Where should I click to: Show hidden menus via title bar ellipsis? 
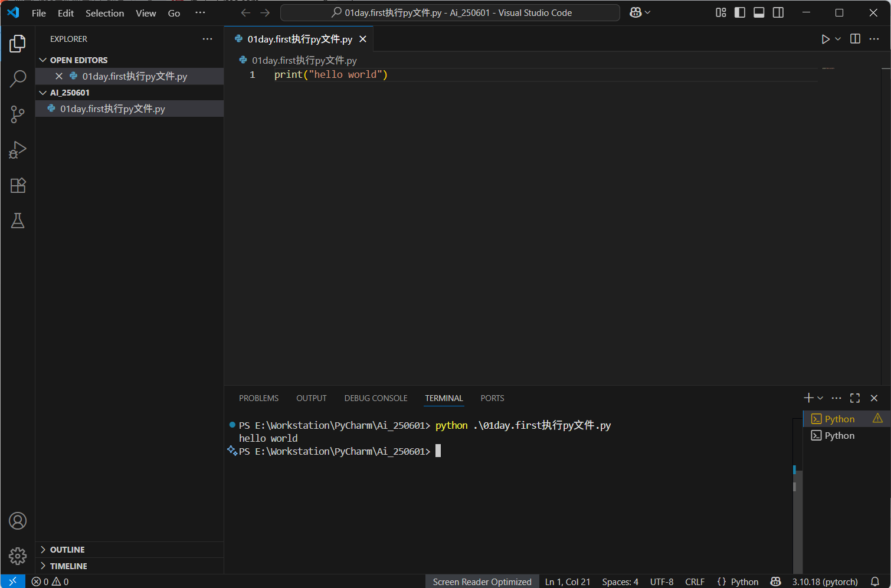click(201, 13)
